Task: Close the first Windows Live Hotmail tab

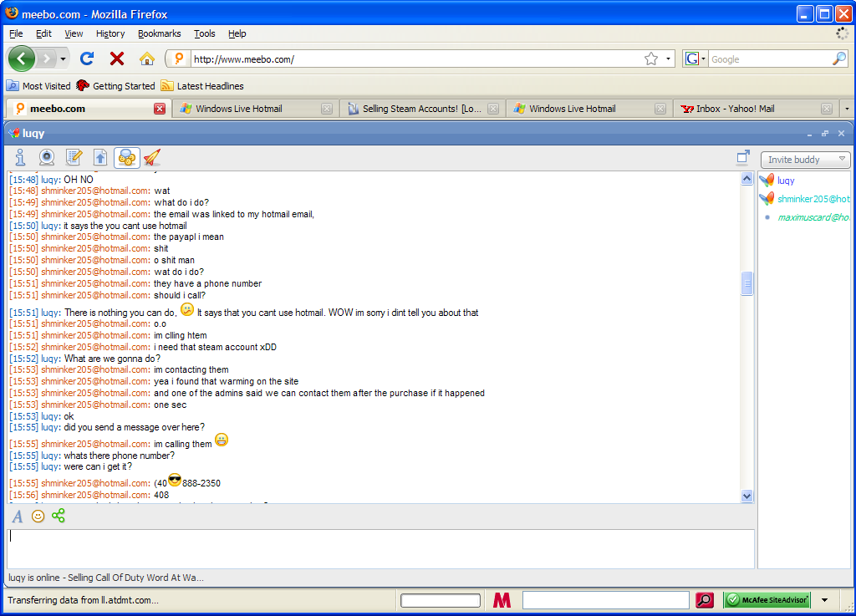Action: [x=327, y=109]
